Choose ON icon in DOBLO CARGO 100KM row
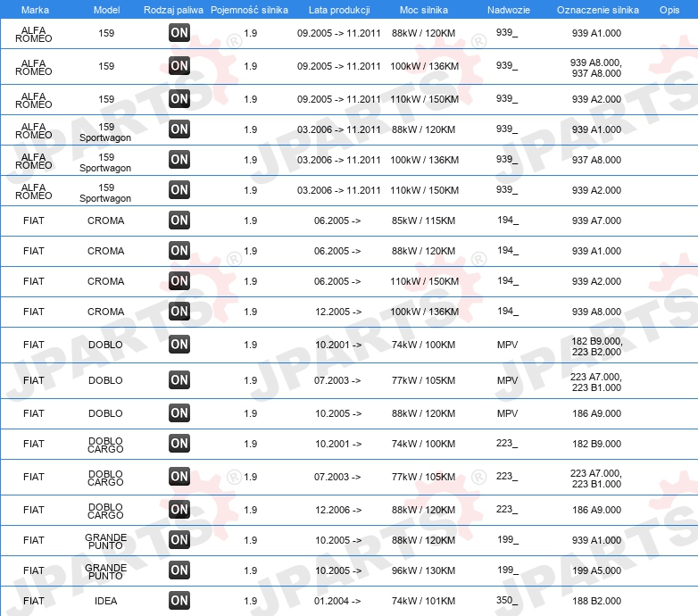The height and width of the screenshot is (616, 698). point(179,444)
